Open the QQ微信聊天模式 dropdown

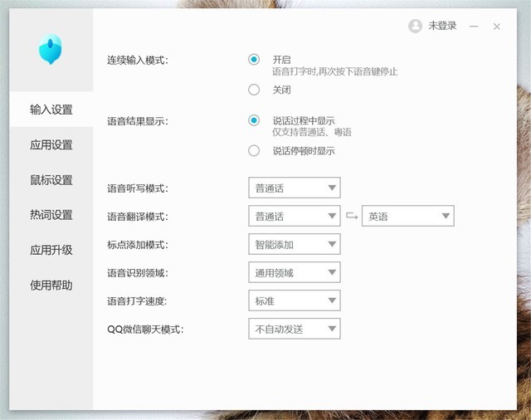point(294,329)
